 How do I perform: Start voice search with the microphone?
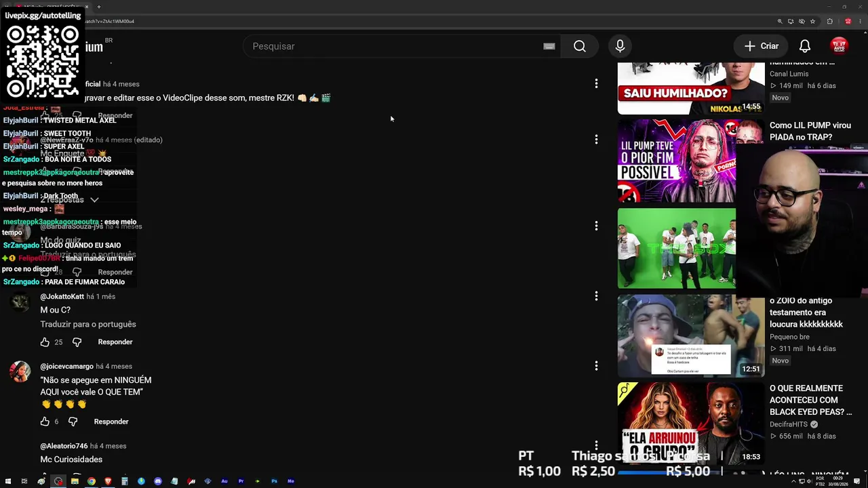click(x=620, y=46)
